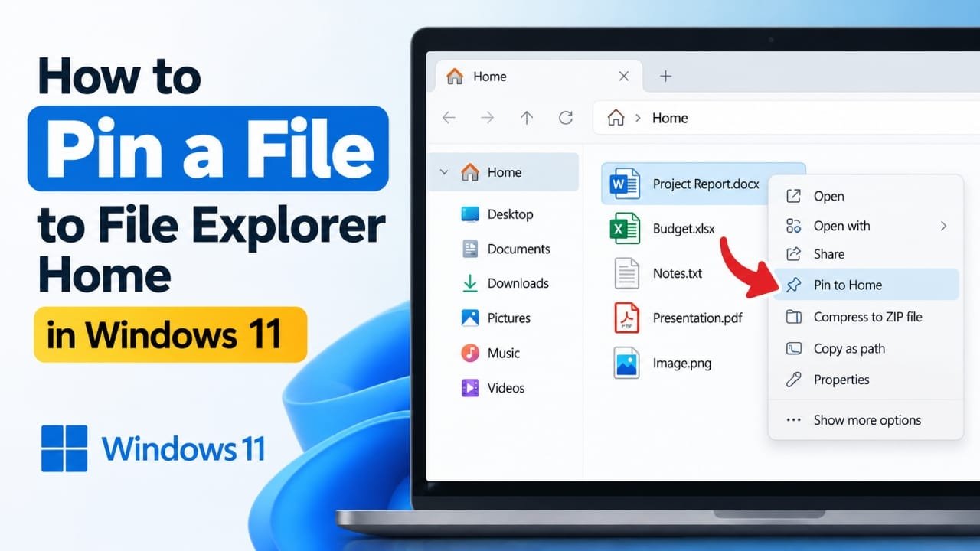
Task: Select the Home tab
Action: click(x=538, y=77)
